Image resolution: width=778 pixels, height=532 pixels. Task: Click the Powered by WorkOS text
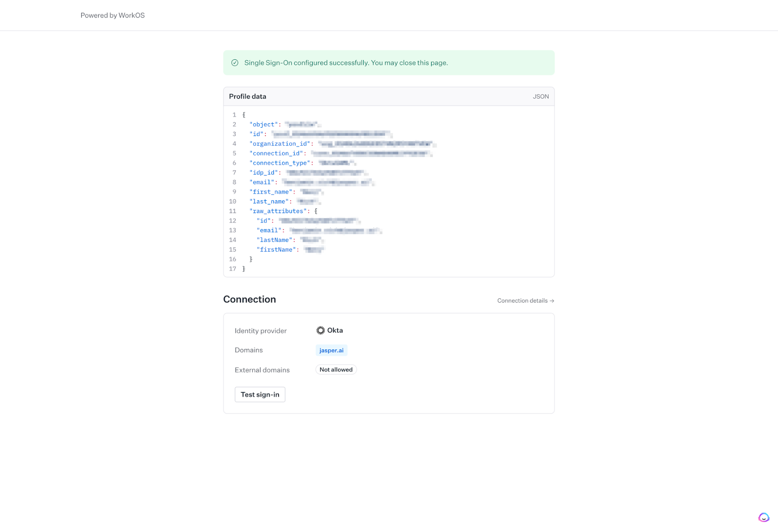click(x=113, y=16)
